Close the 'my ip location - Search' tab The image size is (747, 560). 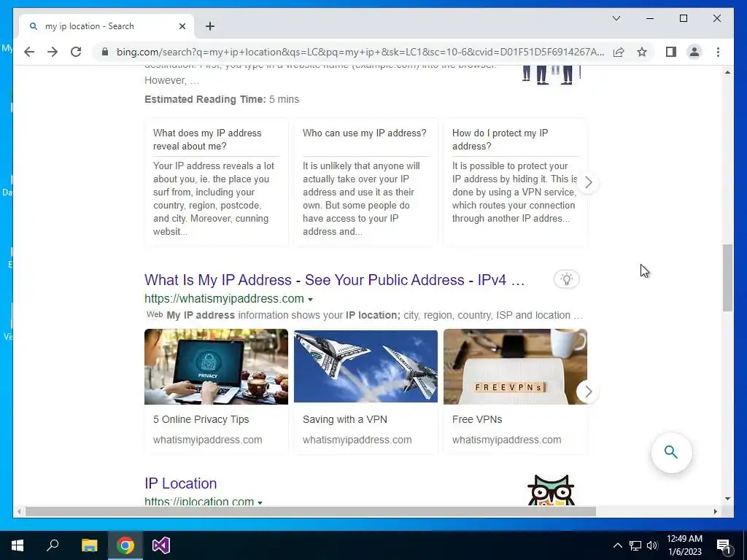(182, 26)
